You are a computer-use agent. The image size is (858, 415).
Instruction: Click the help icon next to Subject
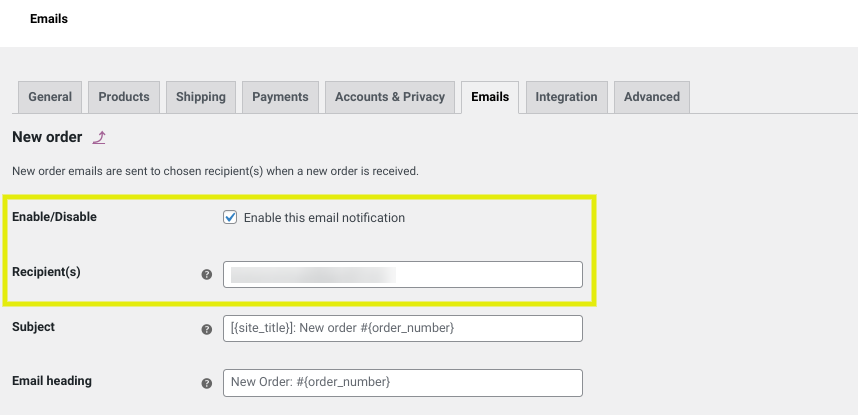(207, 329)
